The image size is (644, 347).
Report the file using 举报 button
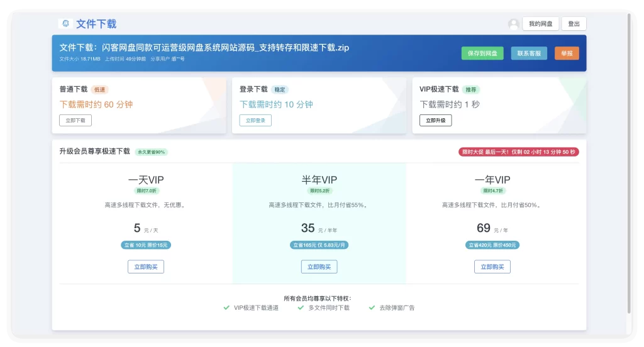(x=567, y=53)
